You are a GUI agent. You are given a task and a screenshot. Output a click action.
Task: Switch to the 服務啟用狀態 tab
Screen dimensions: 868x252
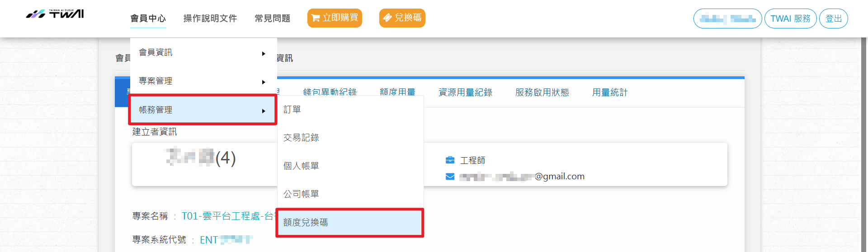tap(542, 93)
